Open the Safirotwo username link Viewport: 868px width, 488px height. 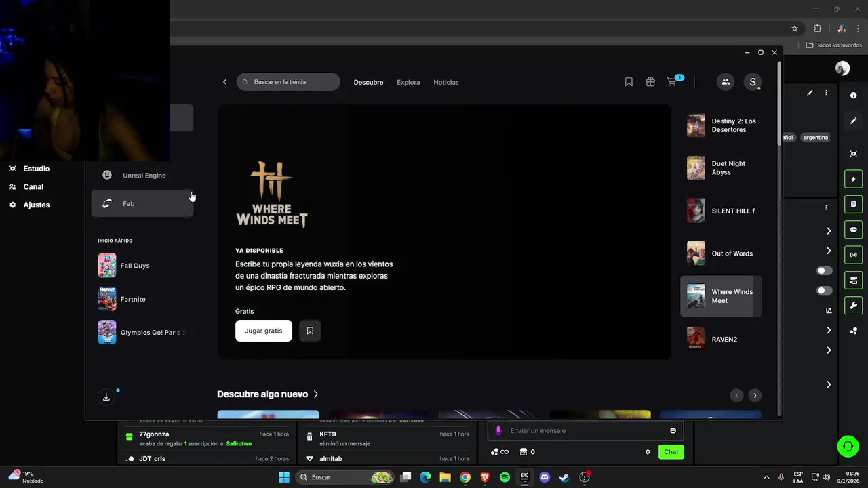(x=239, y=444)
